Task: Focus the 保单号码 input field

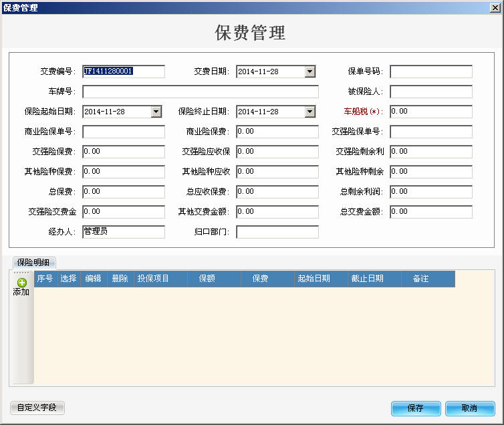Action: (431, 72)
